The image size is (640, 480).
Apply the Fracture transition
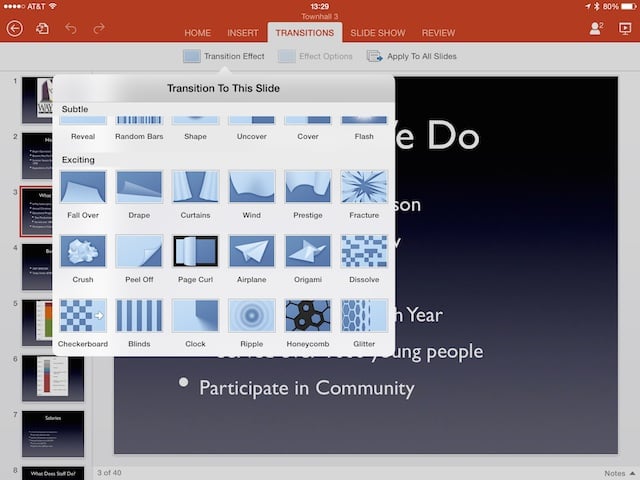364,187
